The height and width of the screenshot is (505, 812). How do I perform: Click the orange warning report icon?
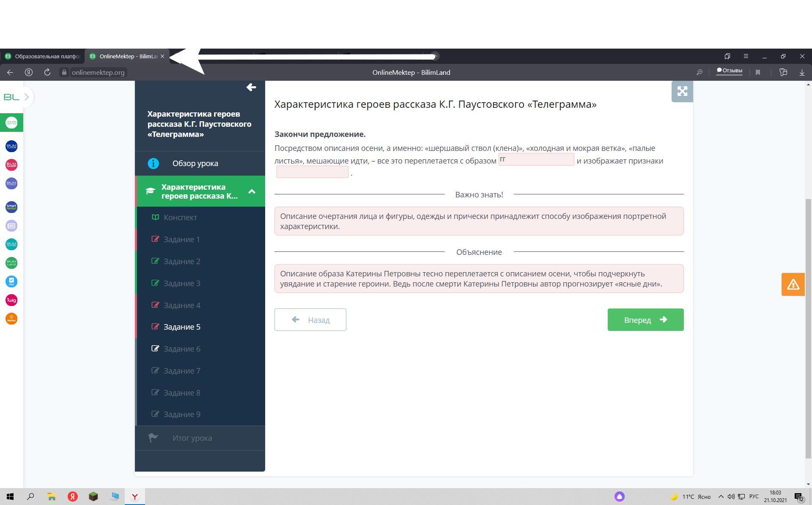(x=793, y=284)
